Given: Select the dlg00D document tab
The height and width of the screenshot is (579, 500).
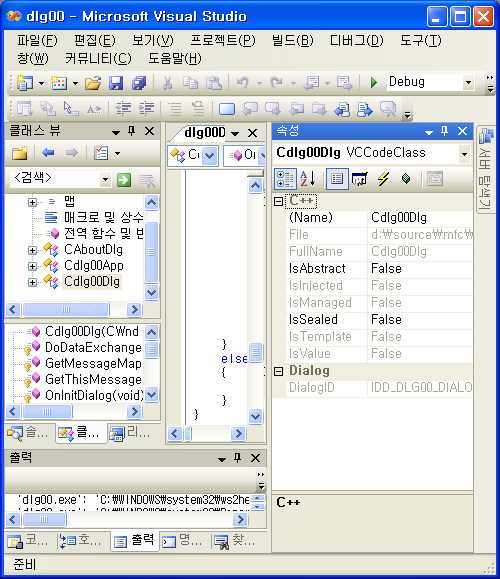Looking at the screenshot, I should coord(205,132).
